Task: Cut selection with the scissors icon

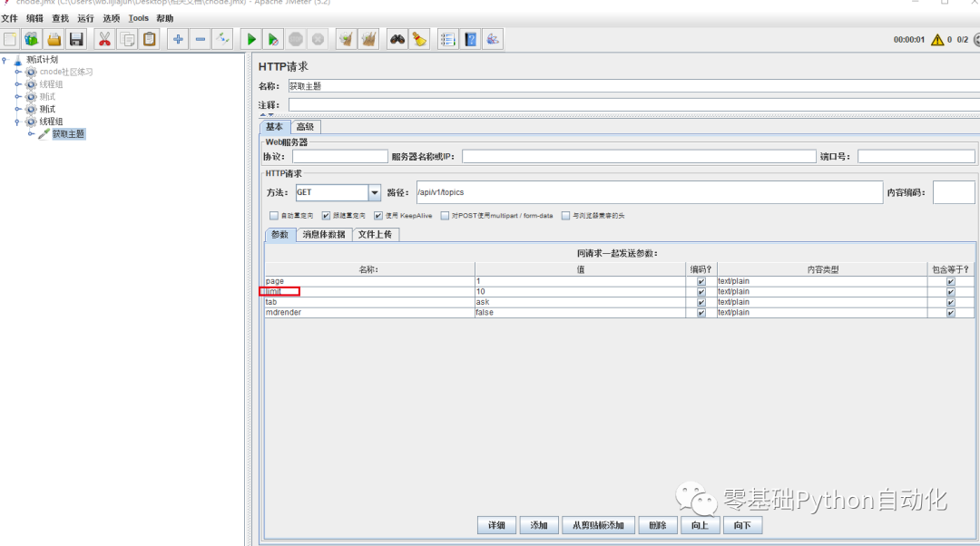Action: [x=104, y=39]
